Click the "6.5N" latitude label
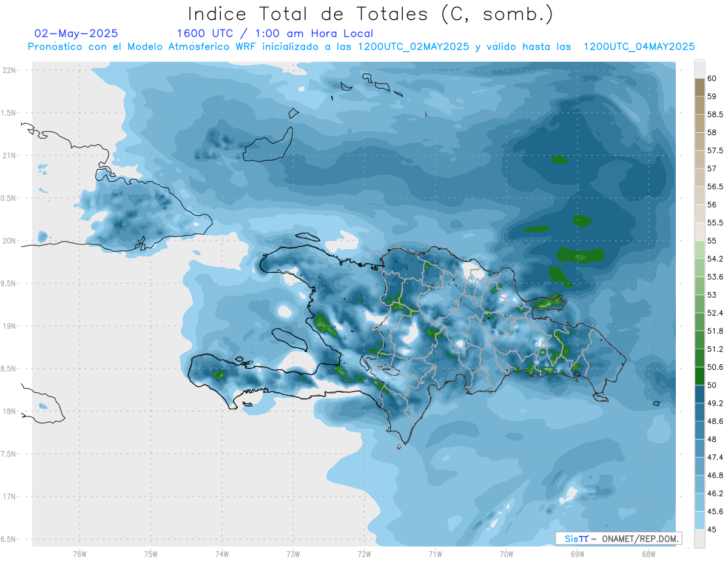The width and height of the screenshot is (728, 562). pos(9,540)
